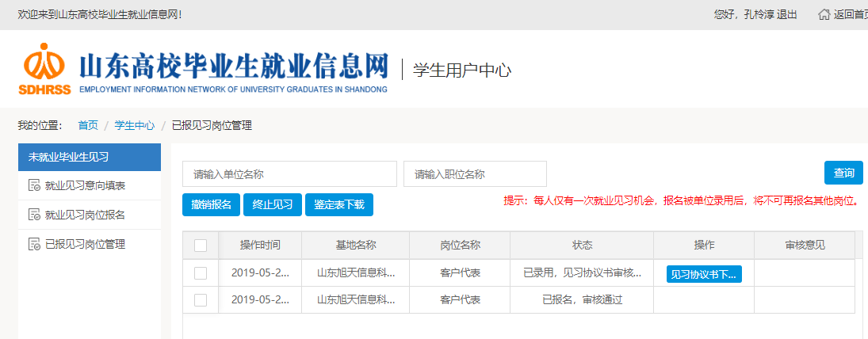This screenshot has height=339, width=868.
Task: Check the second row's checkbox (已报名)
Action: tap(201, 299)
